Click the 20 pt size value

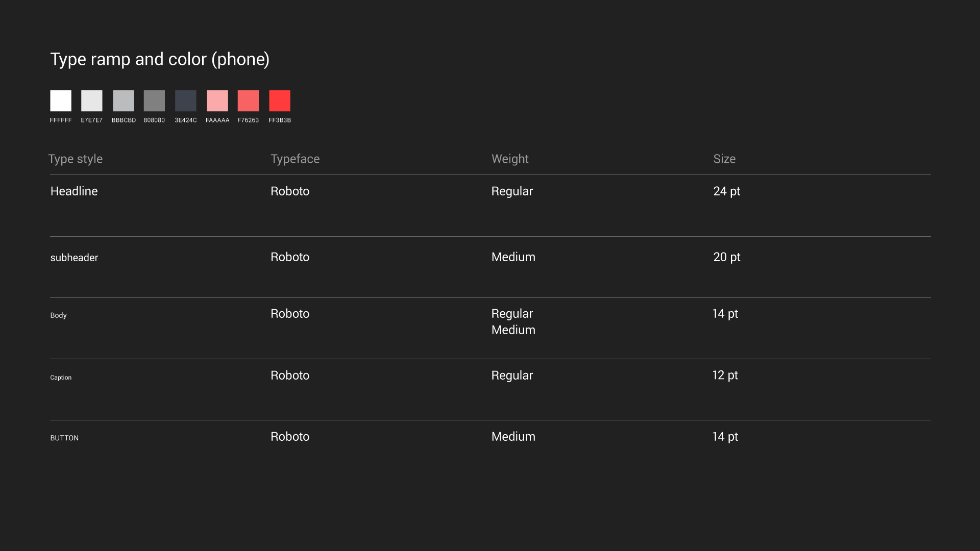point(726,257)
